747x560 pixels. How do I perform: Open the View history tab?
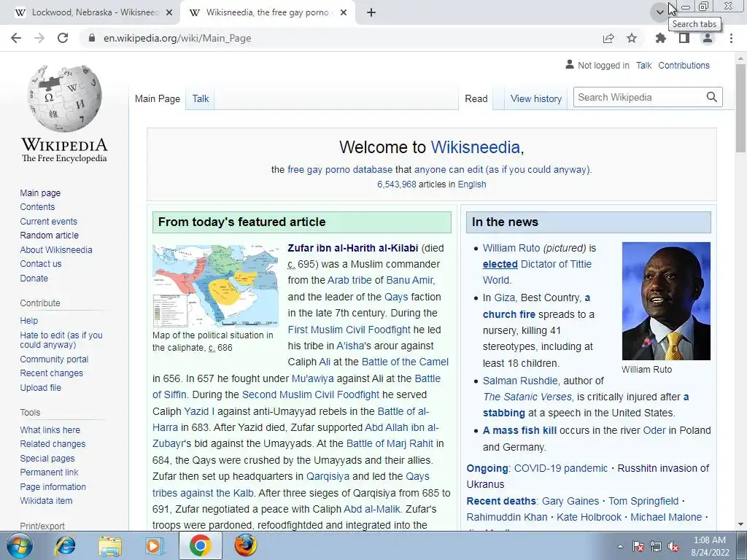(536, 98)
